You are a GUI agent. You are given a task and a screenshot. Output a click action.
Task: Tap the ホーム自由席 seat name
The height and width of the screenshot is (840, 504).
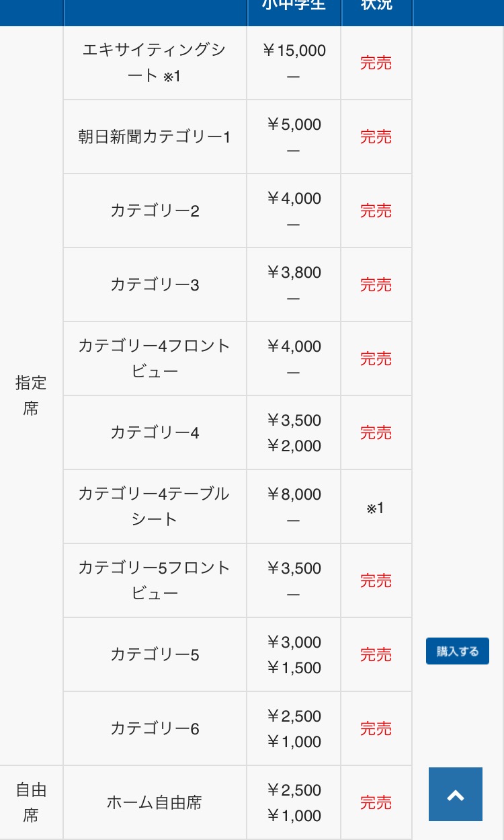(x=155, y=802)
